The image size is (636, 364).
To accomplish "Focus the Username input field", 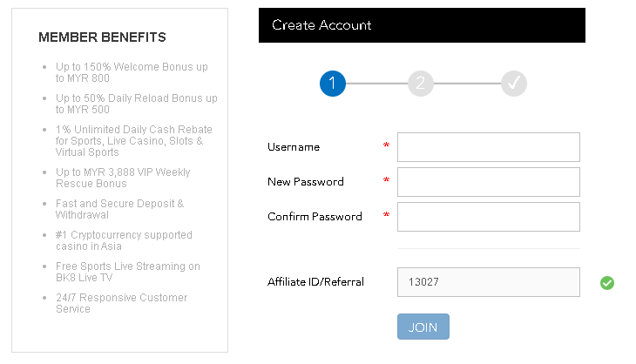I will [489, 147].
